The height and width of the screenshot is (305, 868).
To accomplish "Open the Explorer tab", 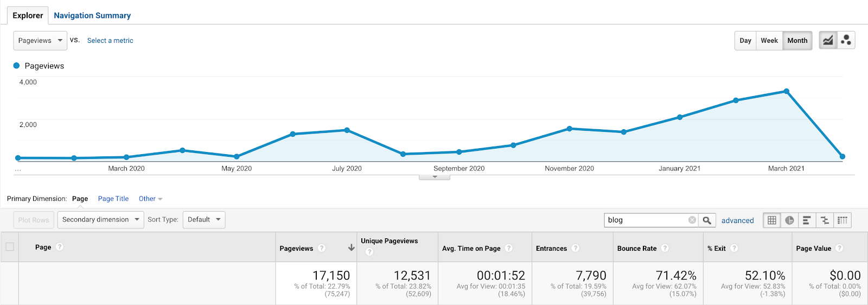I will [28, 15].
